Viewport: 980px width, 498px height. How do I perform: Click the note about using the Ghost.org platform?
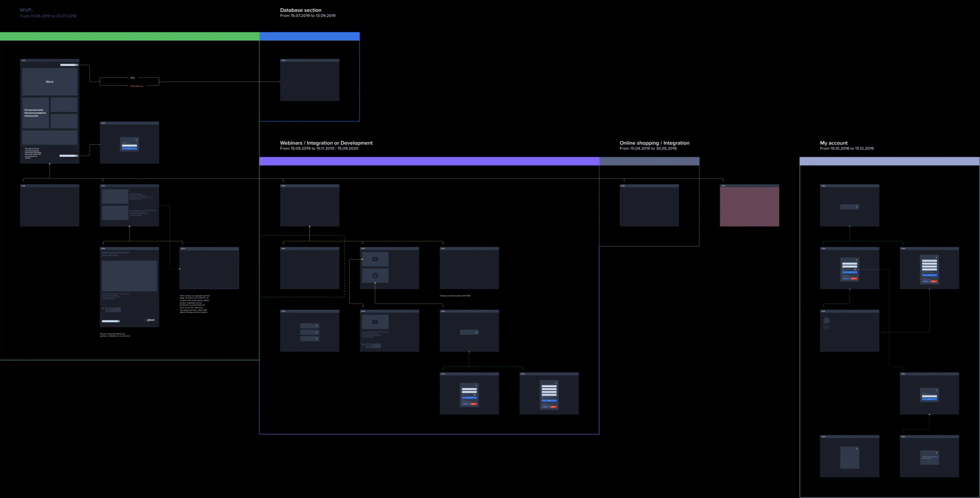point(115,335)
